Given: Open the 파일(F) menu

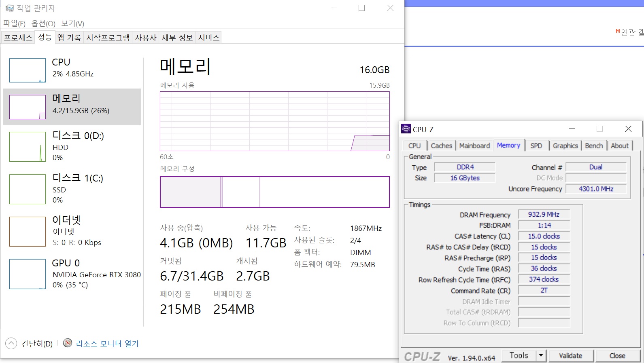Looking at the screenshot, I should [15, 23].
